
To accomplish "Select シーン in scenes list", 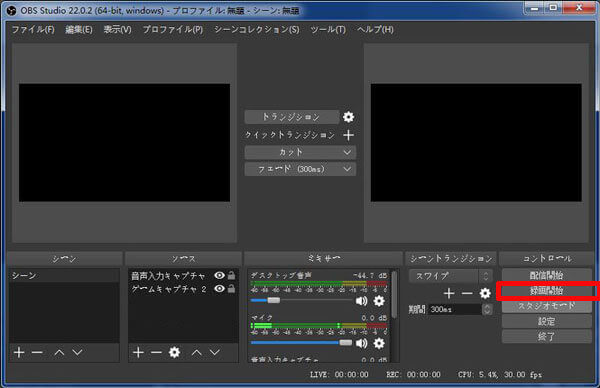I will click(64, 276).
